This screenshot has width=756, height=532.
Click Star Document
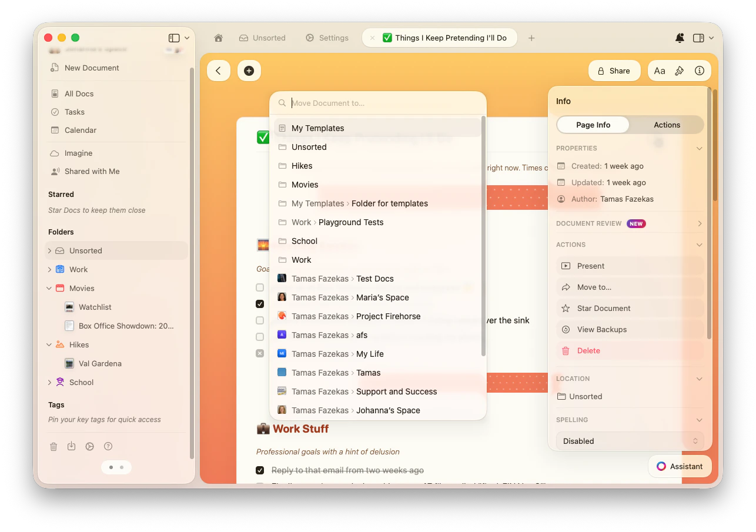tap(630, 308)
